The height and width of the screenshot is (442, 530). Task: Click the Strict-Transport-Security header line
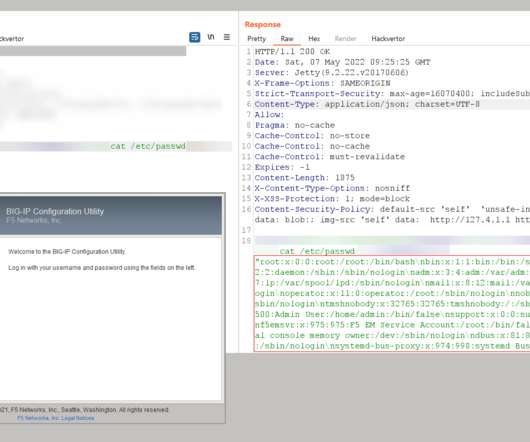tap(392, 94)
